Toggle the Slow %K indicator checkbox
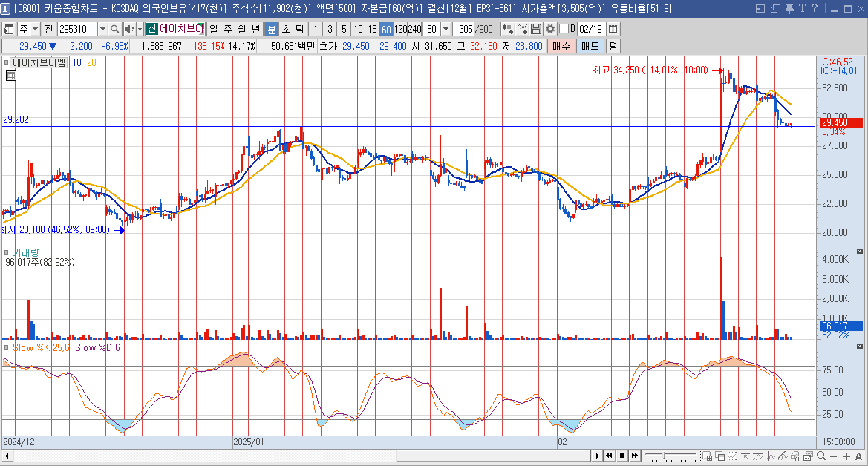The width and height of the screenshot is (868, 466). pos(6,347)
